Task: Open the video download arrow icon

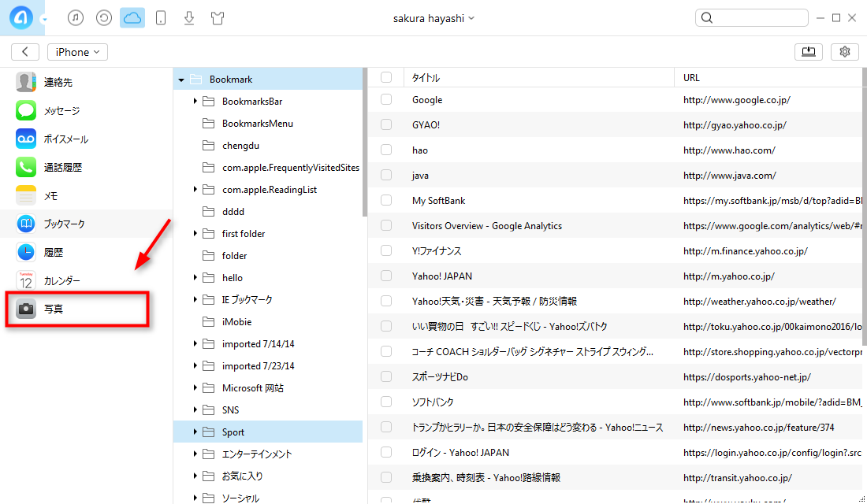Action: (189, 18)
